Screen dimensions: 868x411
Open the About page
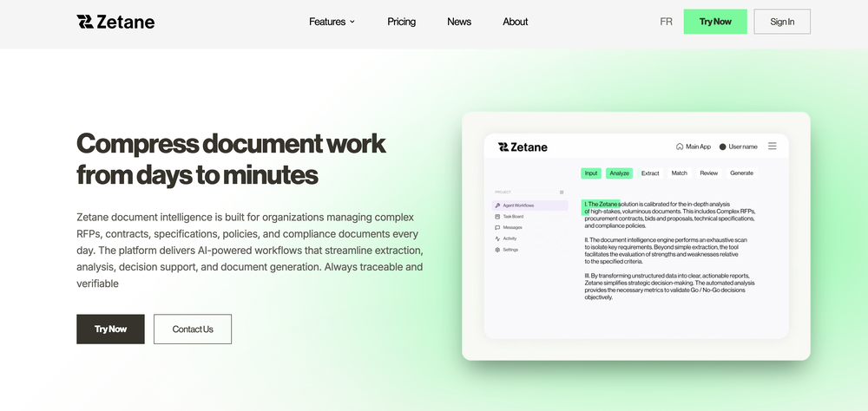pyautogui.click(x=515, y=22)
